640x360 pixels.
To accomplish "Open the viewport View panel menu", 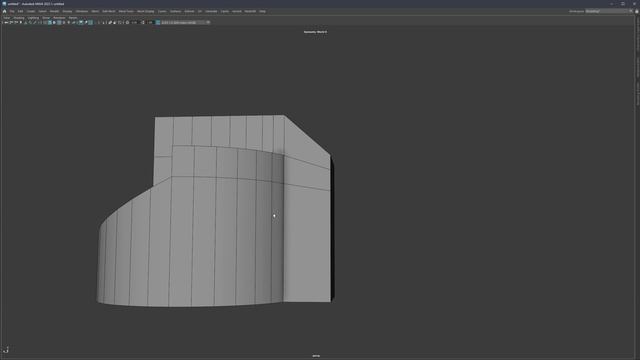I will [x=7, y=18].
